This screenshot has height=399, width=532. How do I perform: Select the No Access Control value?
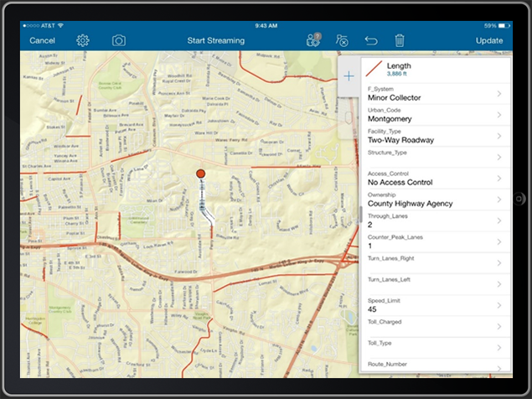400,183
